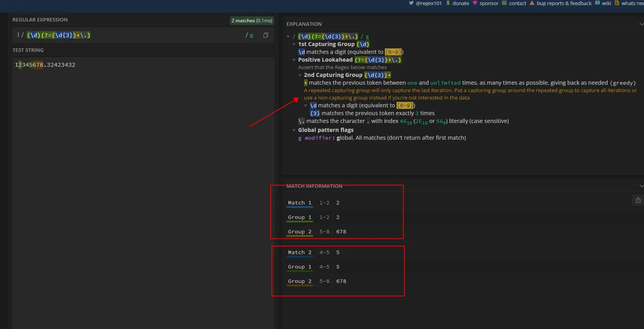This screenshot has width=644, height=329.
Task: Open regex flags selector showing /g
Action: [249, 35]
